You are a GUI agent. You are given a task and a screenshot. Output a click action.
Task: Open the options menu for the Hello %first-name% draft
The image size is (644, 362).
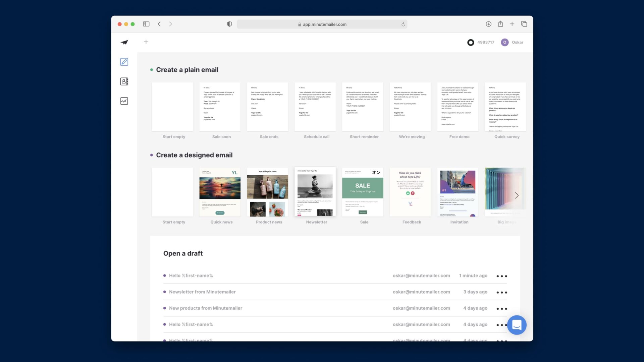(x=501, y=276)
